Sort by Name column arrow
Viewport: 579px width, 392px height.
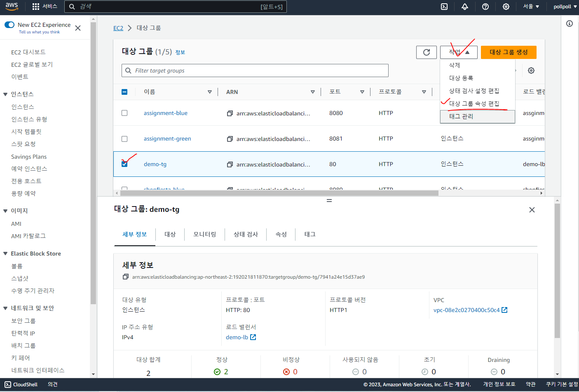tap(210, 92)
